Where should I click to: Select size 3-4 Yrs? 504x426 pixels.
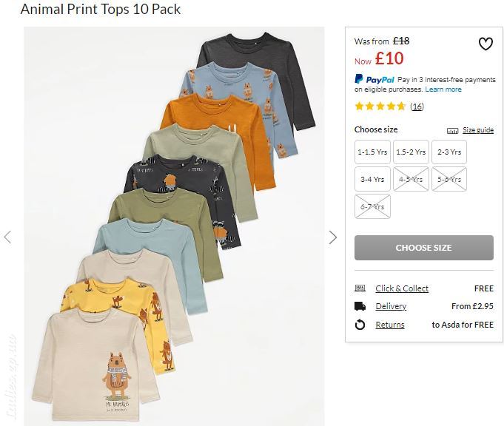coord(372,179)
